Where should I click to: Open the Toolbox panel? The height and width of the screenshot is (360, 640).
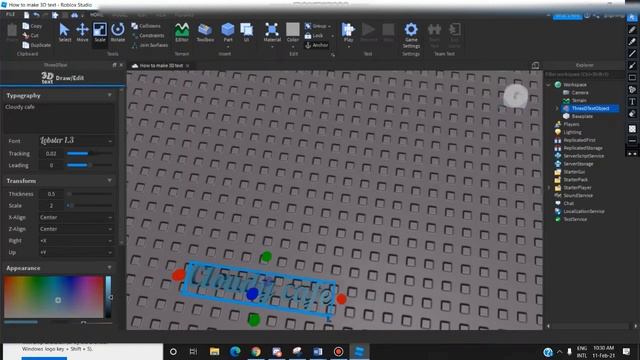(205, 32)
